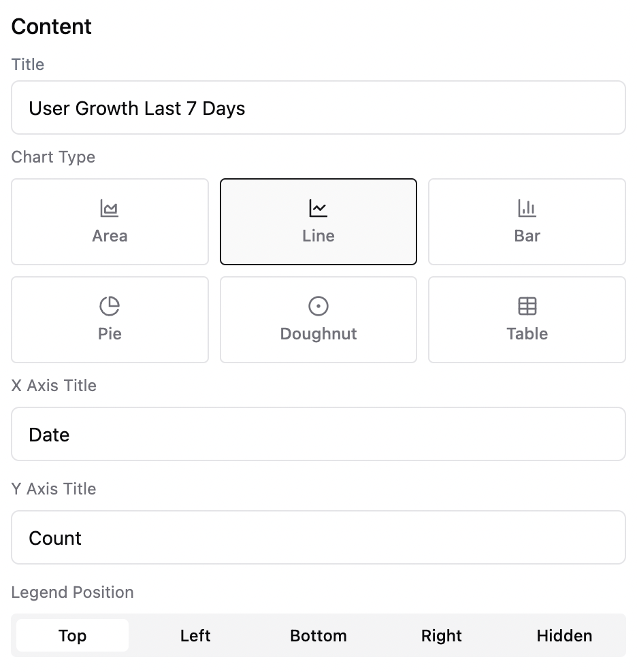Set legend position to Top
This screenshot has height=672, width=637.
click(71, 635)
